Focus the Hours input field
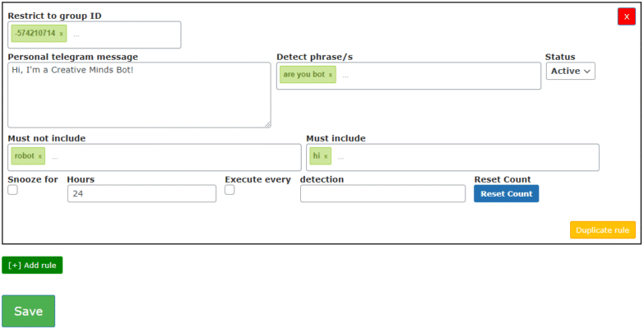 141,193
